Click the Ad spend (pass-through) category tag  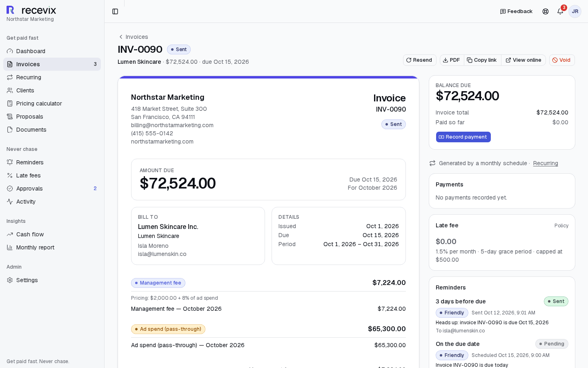(x=168, y=329)
